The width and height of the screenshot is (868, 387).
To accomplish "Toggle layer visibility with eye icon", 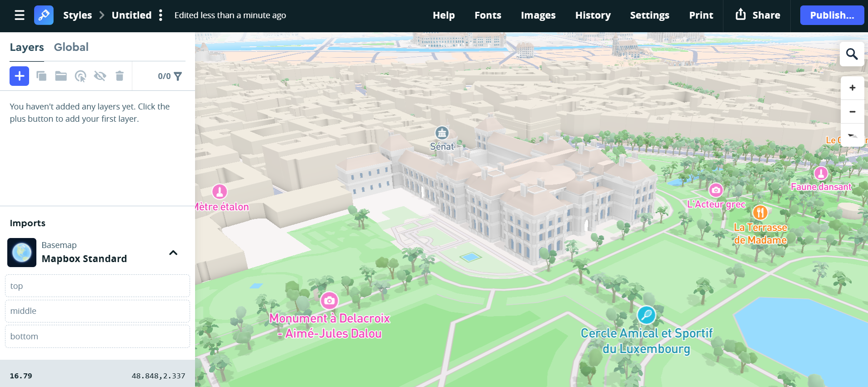I will (x=100, y=76).
